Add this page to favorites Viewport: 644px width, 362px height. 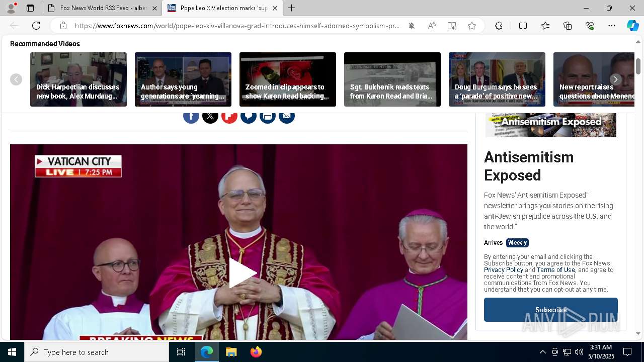point(472,26)
